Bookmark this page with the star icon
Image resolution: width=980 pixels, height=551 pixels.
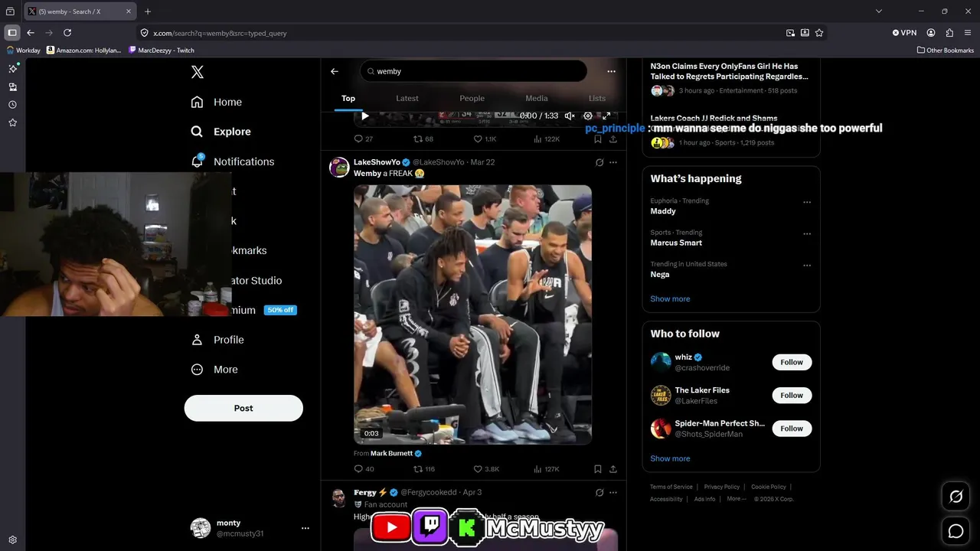819,33
